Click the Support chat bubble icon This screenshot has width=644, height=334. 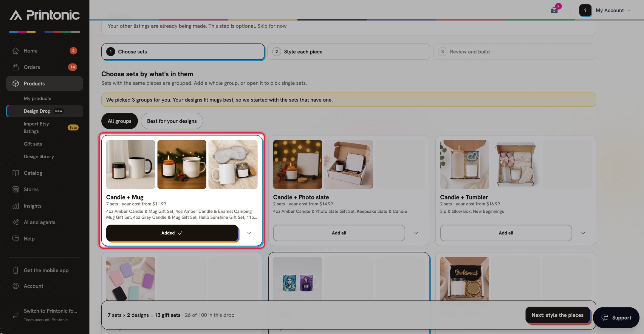pos(605,318)
